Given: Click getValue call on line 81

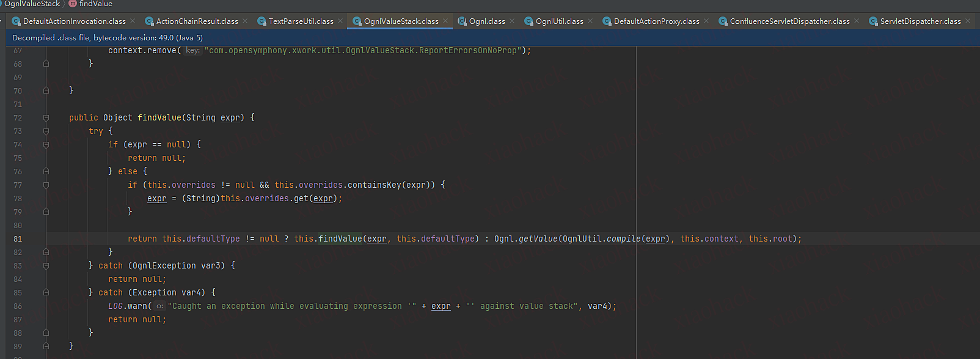Looking at the screenshot, I should 538,239.
